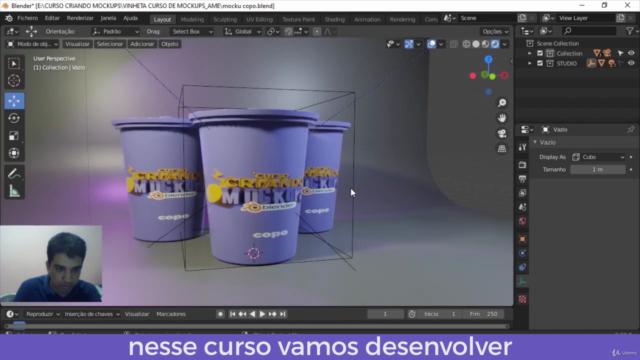Open the Object Data (empty) properties tab
Image resolution: width=640 pixels, height=360 pixels.
tap(522, 282)
